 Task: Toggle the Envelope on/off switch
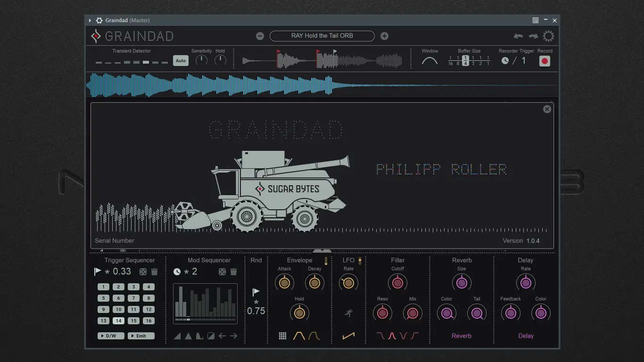(326, 261)
